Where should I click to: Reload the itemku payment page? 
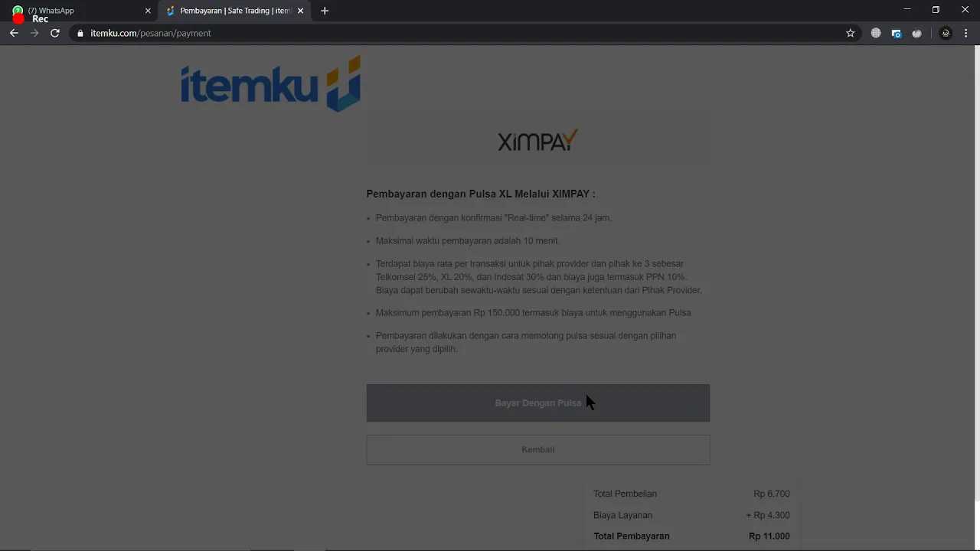point(55,33)
